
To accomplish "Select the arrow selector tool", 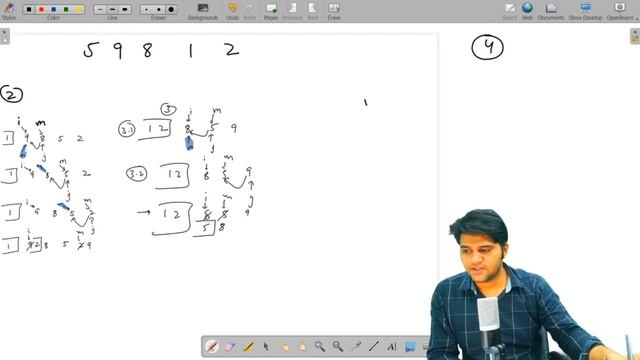I will click(266, 347).
